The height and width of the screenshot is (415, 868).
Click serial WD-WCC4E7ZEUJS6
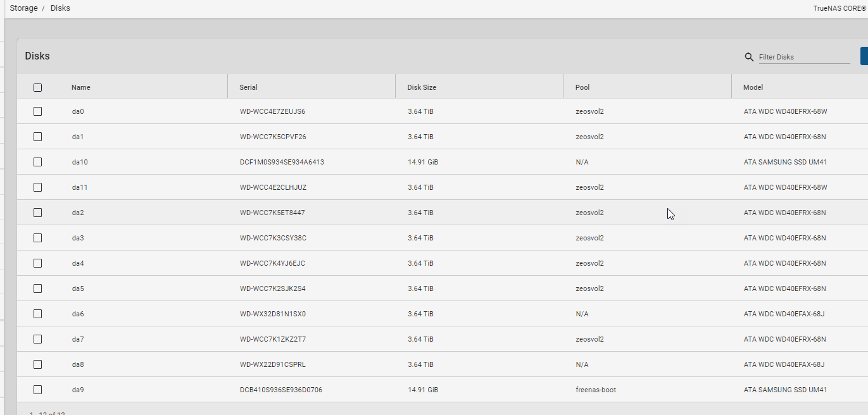[272, 111]
